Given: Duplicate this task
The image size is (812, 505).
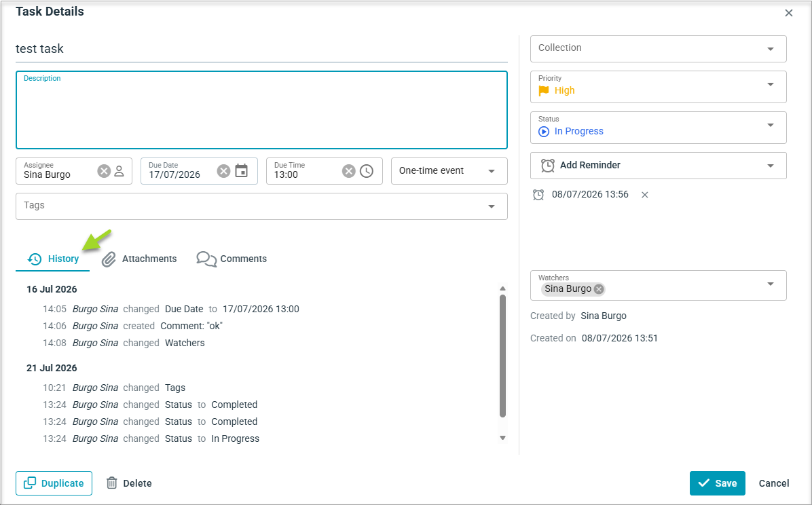Looking at the screenshot, I should (54, 483).
